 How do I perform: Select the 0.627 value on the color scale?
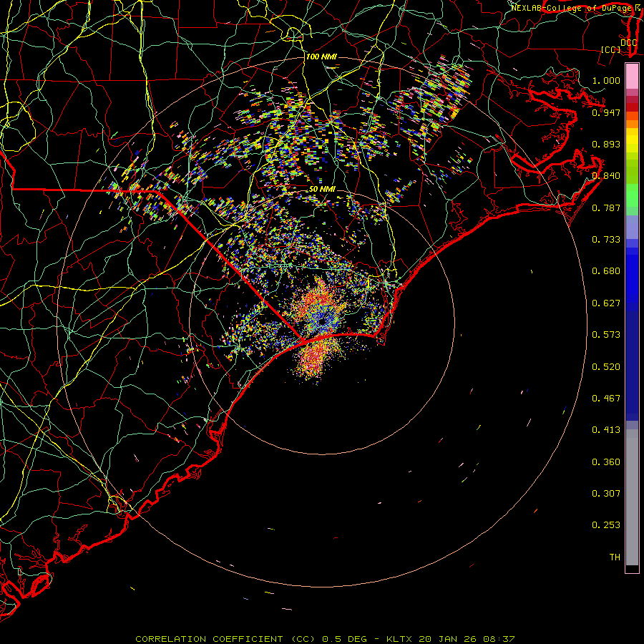(x=606, y=303)
